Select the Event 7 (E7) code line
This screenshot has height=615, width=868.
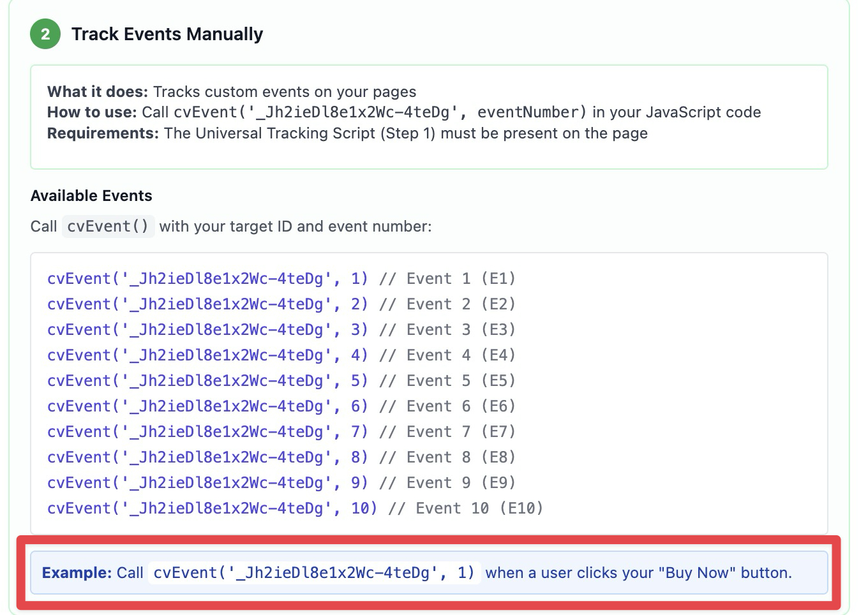pos(281,432)
